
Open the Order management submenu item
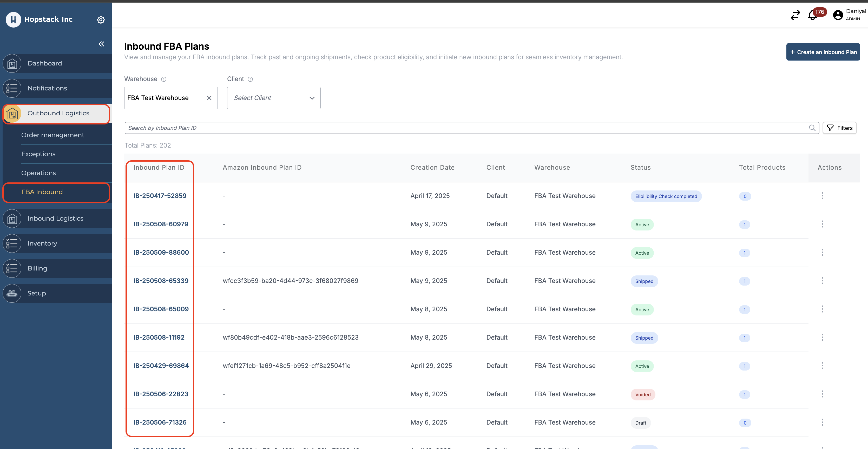[52, 135]
